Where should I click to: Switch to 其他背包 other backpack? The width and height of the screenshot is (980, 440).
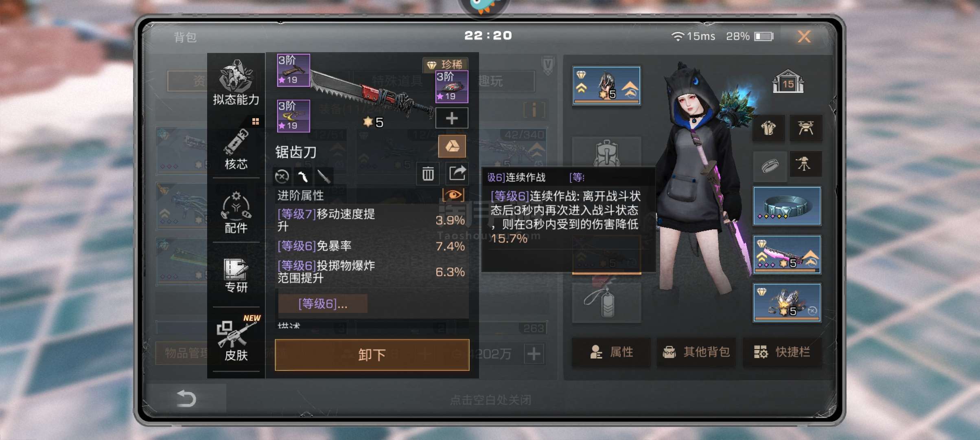pyautogui.click(x=696, y=352)
